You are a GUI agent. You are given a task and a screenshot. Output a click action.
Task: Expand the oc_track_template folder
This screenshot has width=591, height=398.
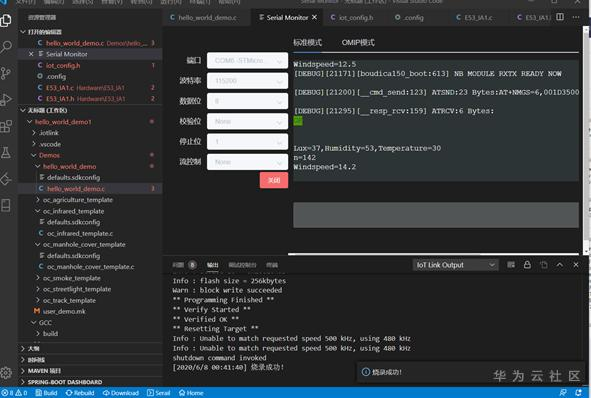point(90,300)
